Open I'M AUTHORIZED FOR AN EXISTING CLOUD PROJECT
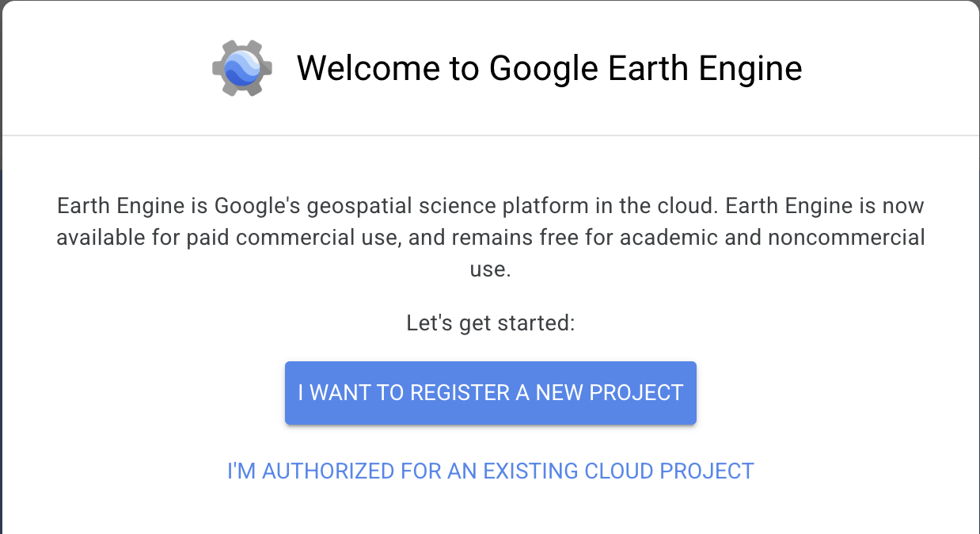Screen dimensions: 980x534 pyautogui.click(x=490, y=471)
